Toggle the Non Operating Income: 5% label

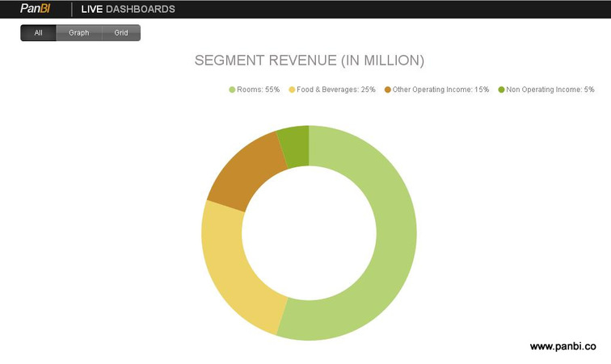550,90
